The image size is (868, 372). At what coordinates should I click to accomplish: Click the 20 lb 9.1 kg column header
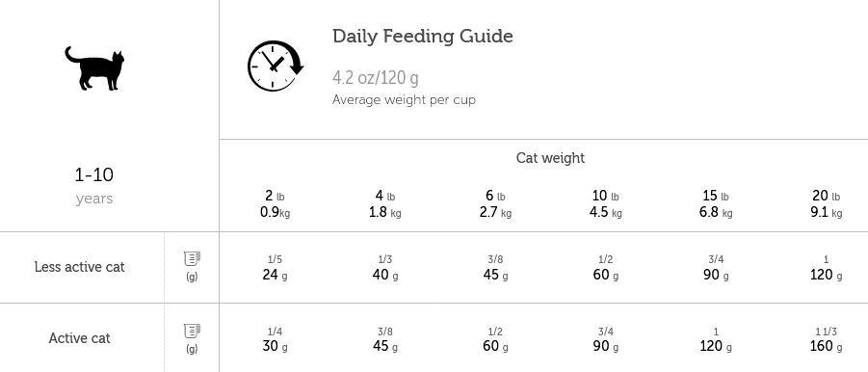pos(827,203)
